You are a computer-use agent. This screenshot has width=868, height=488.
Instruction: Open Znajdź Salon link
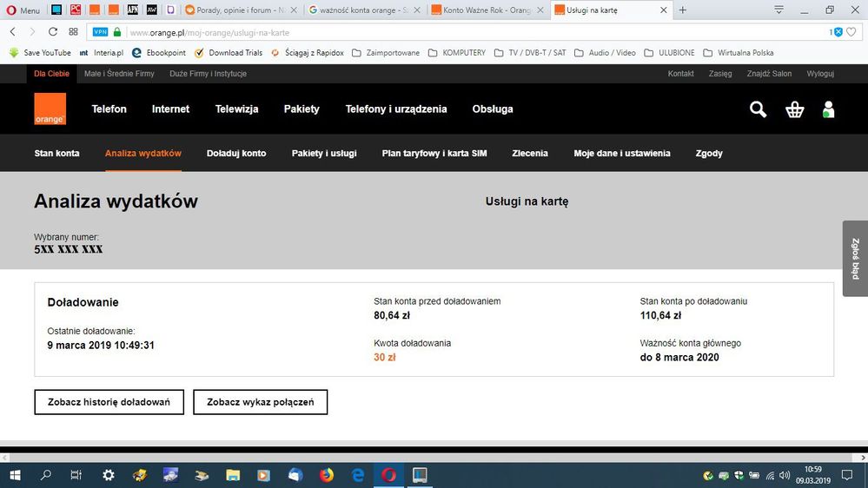tap(769, 74)
